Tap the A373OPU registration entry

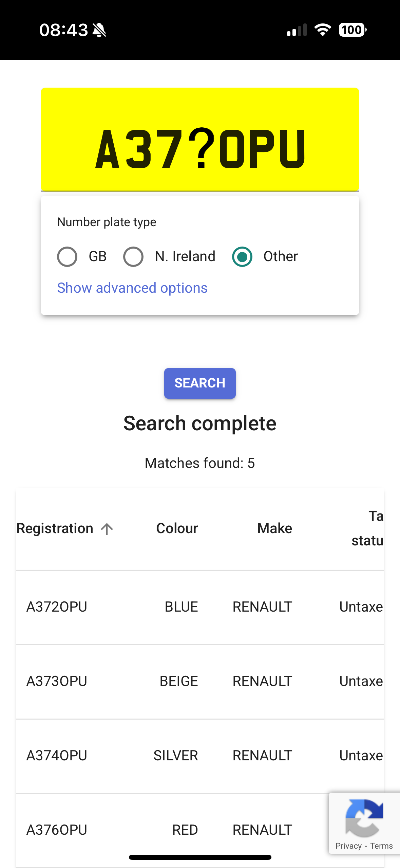(57, 681)
